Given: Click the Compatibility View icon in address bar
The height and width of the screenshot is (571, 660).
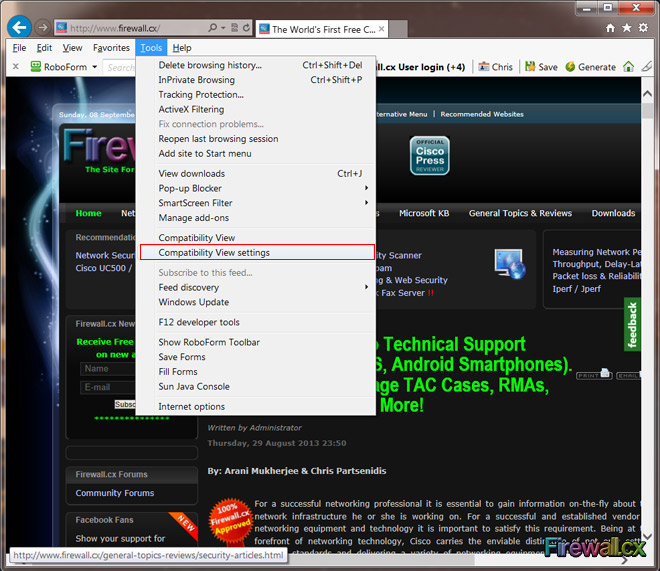Looking at the screenshot, I should coord(235,28).
